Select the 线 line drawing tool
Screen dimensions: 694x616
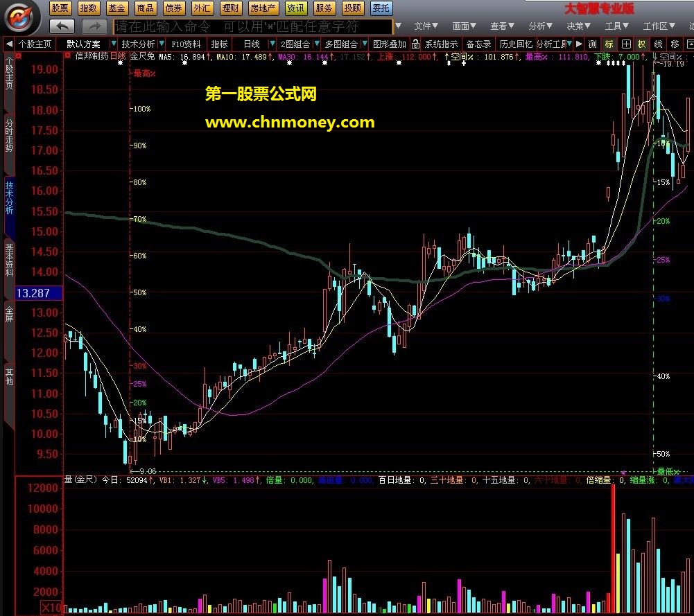pyautogui.click(x=658, y=44)
